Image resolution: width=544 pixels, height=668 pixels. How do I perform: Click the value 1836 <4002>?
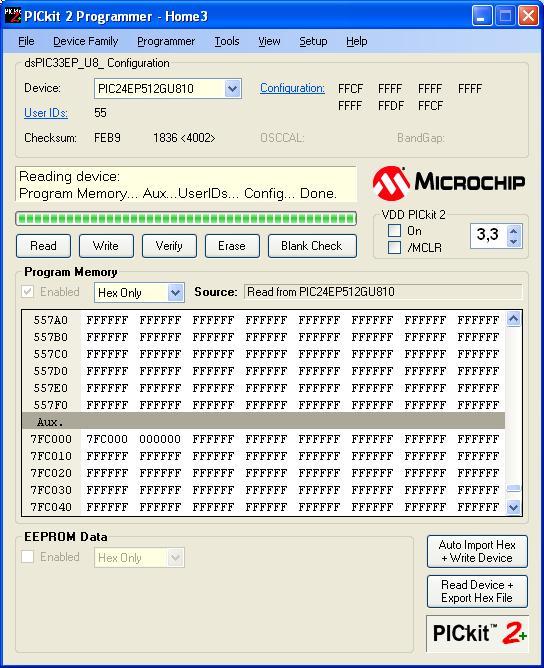tap(184, 138)
